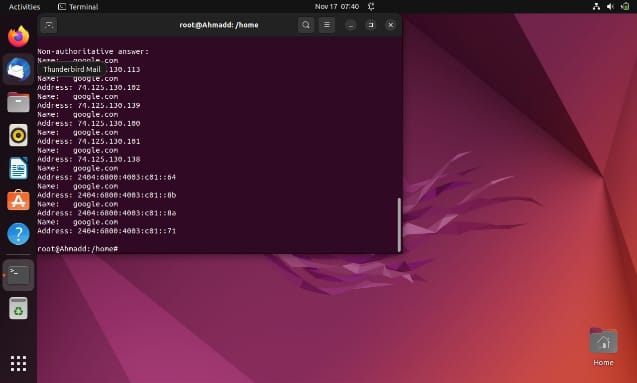Maximize the terminal window

[370, 25]
